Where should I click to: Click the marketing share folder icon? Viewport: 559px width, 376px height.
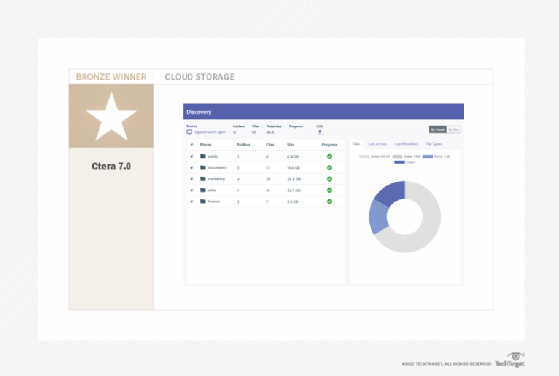click(203, 179)
